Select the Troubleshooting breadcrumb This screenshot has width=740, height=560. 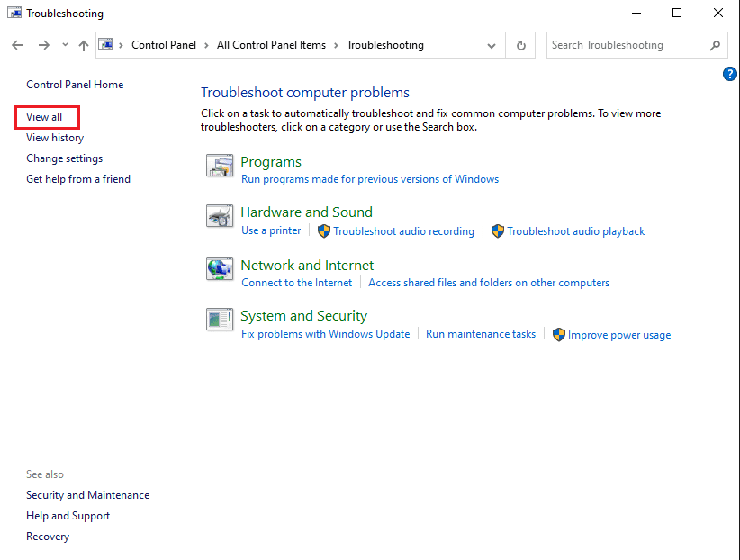(x=385, y=45)
